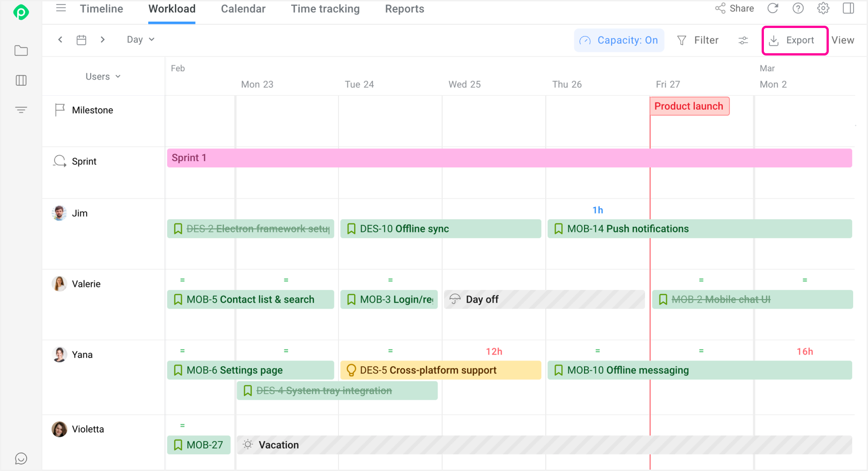Click the refresh icon in the top bar
This screenshot has width=868, height=471.
(x=773, y=8)
